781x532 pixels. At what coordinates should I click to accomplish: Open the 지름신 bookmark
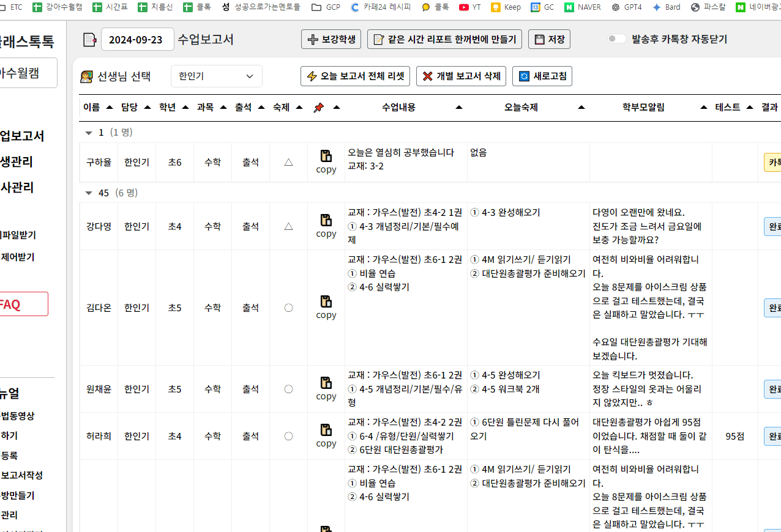click(x=155, y=7)
